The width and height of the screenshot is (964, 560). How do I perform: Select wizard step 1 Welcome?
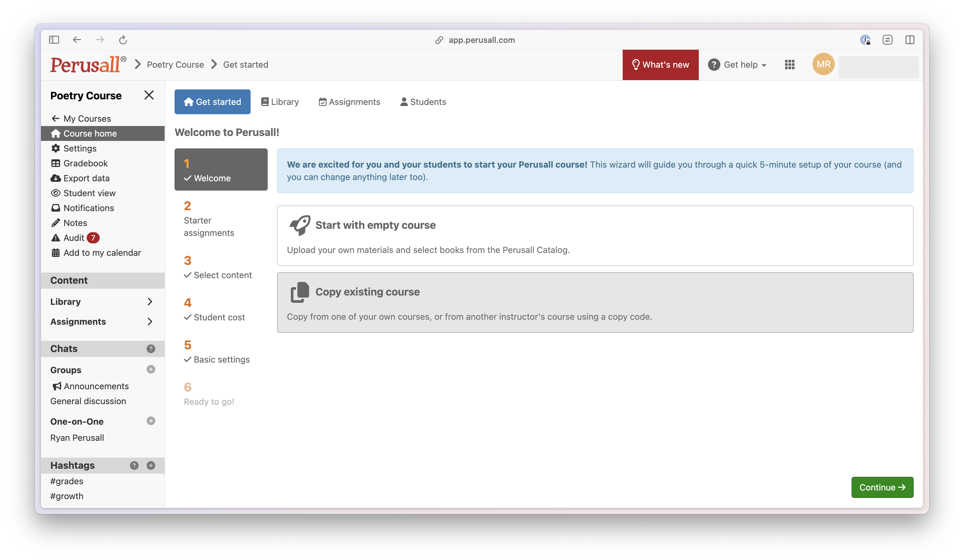pyautogui.click(x=221, y=169)
